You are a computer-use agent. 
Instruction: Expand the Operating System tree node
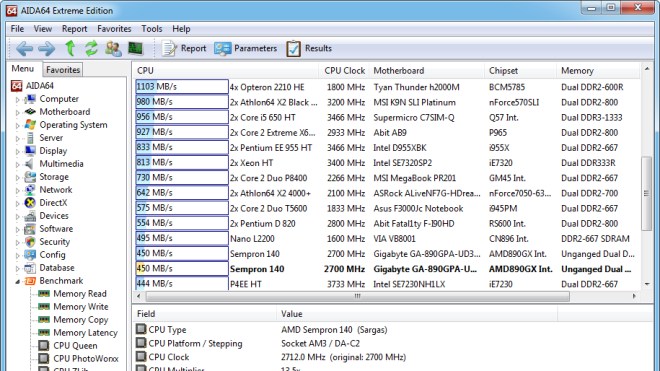(x=17, y=126)
